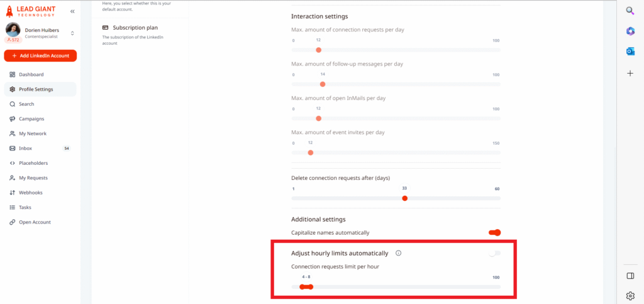Disable Capitalize names automatically toggle
Viewport: 644px width, 304px height.
494,233
